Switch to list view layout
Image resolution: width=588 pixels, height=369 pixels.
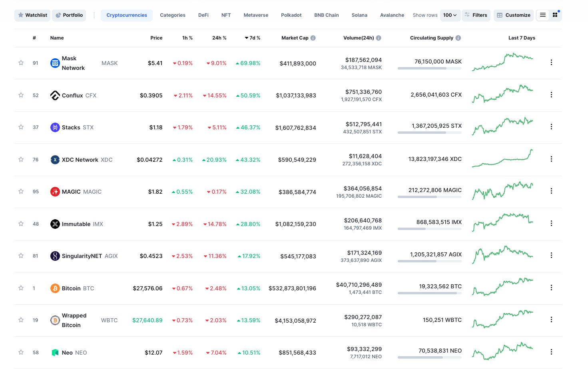pyautogui.click(x=542, y=15)
